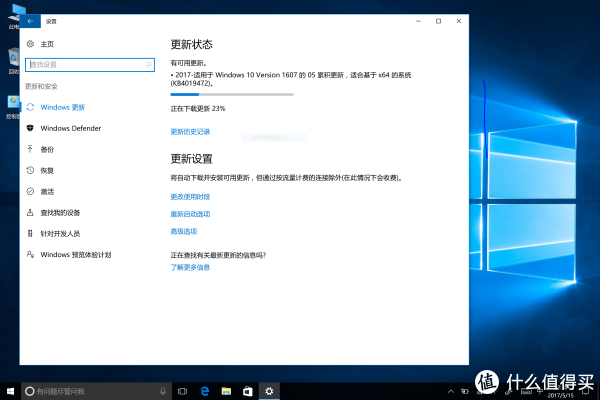Click the Windows 更新 refresh arrows icon
600x400 pixels.
tap(31, 107)
